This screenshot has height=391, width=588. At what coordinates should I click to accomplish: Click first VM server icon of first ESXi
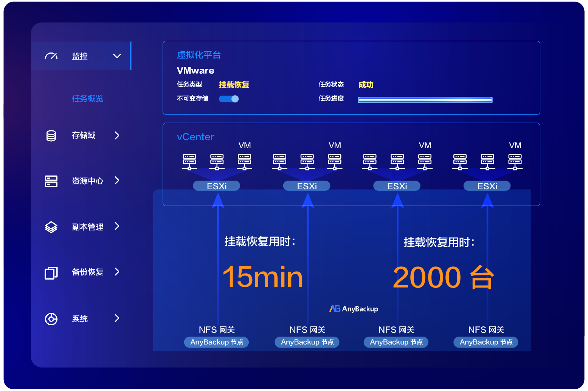[x=189, y=162]
